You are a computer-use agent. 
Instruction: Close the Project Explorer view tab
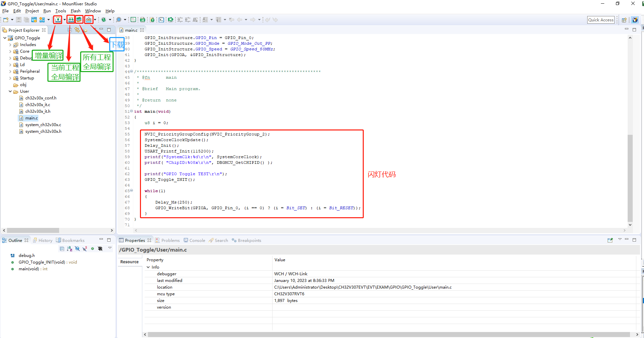[44, 30]
